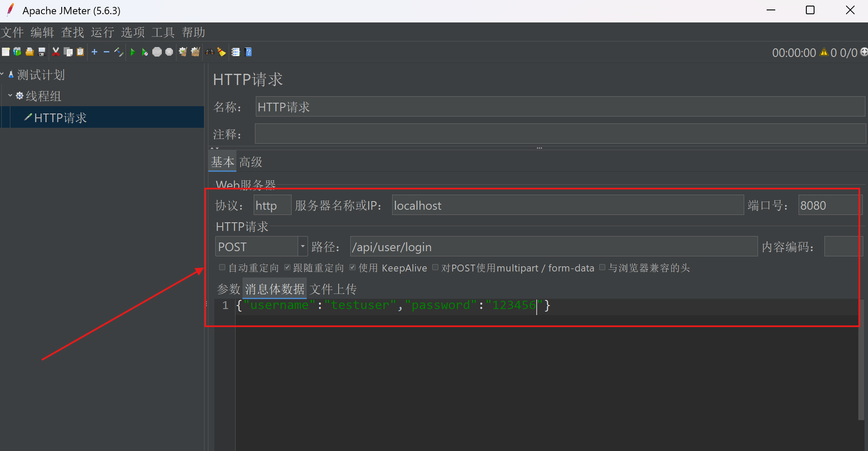
Task: Click the round icon after the 0/0 counter
Action: [x=864, y=52]
